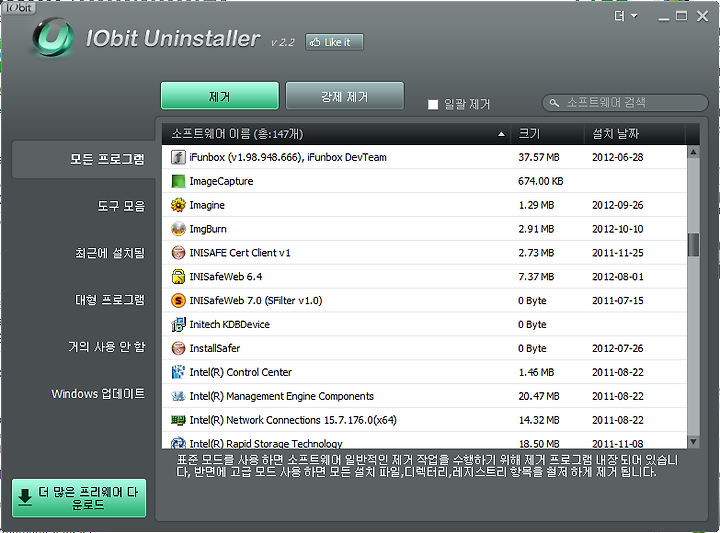Click the Intel Management Engine Components icon
The width and height of the screenshot is (720, 533).
coord(178,396)
